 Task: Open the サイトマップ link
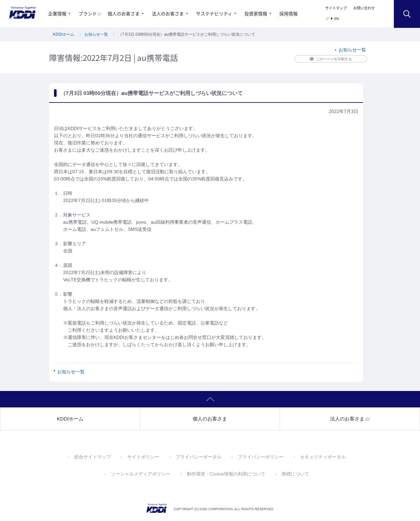point(336,8)
